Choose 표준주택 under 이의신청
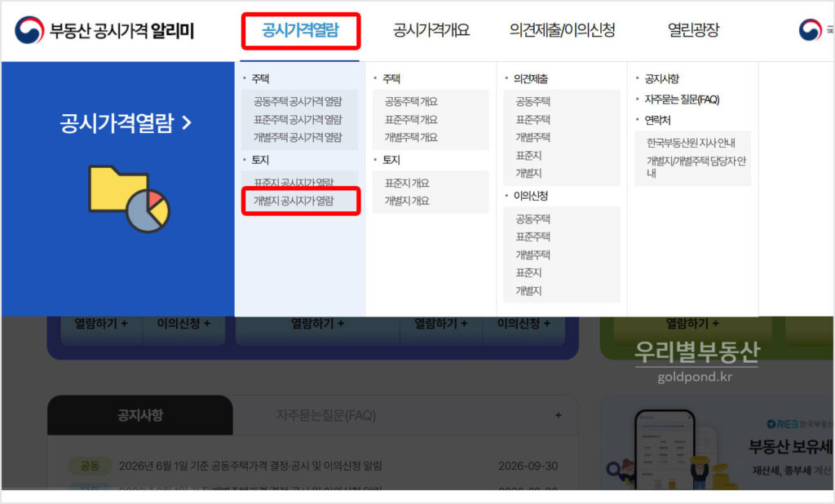 (532, 237)
